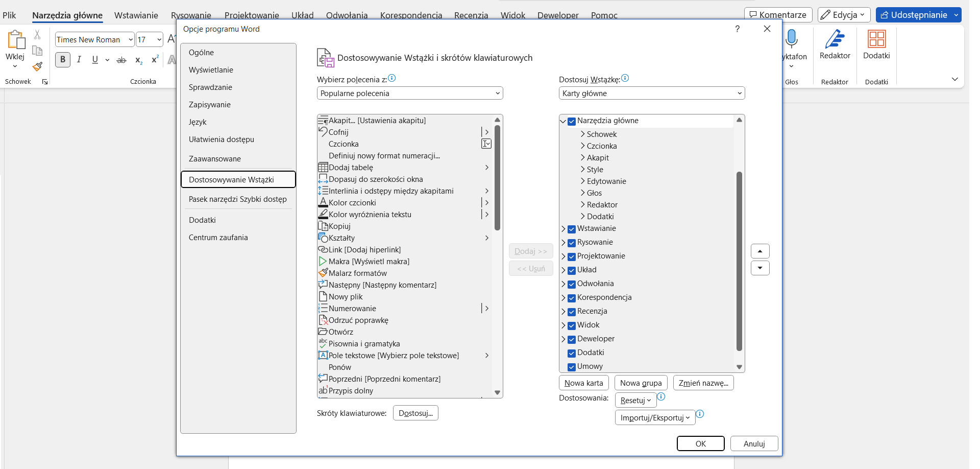
Task: Open the Dodatki add-ins icon
Action: [876, 39]
